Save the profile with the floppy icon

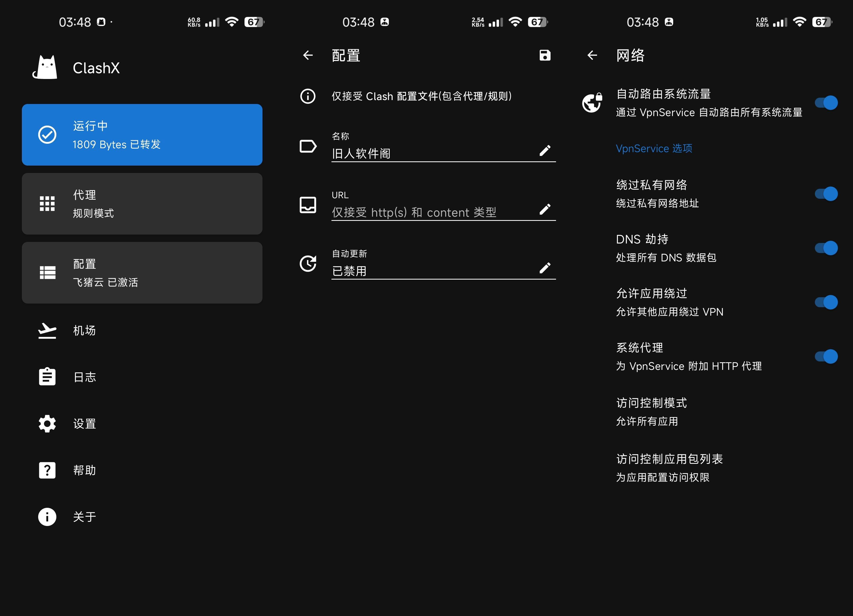coord(545,55)
